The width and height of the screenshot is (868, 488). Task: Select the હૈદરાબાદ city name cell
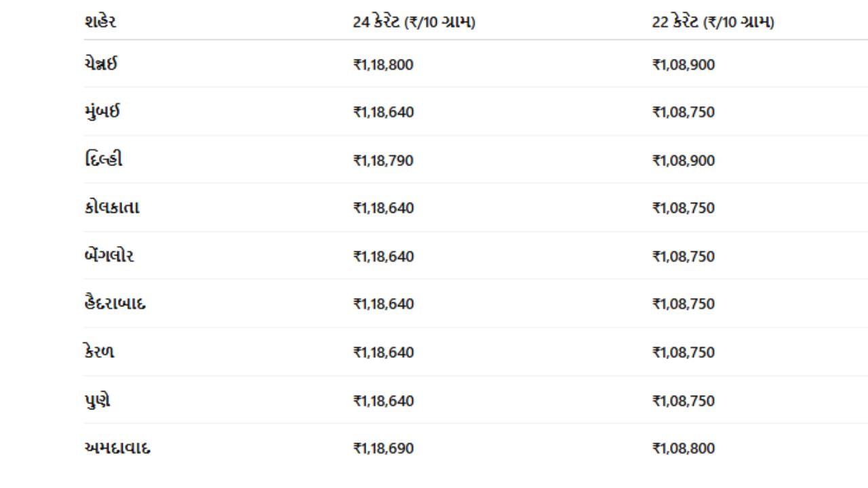coord(115,304)
